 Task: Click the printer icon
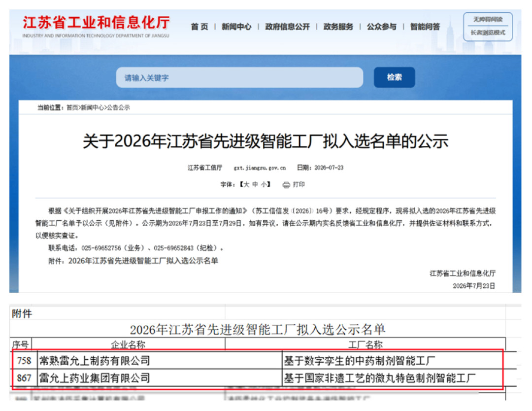pos(286,185)
